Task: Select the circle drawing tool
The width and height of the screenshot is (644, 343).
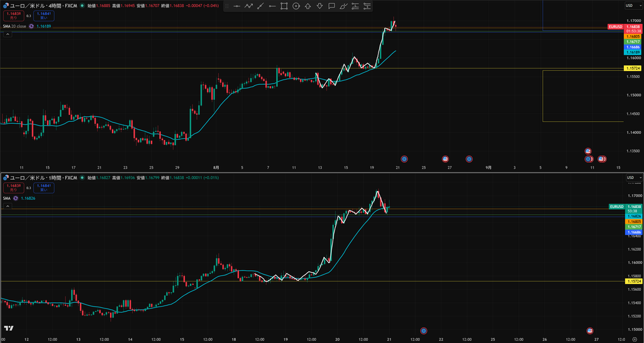Action: [296, 6]
